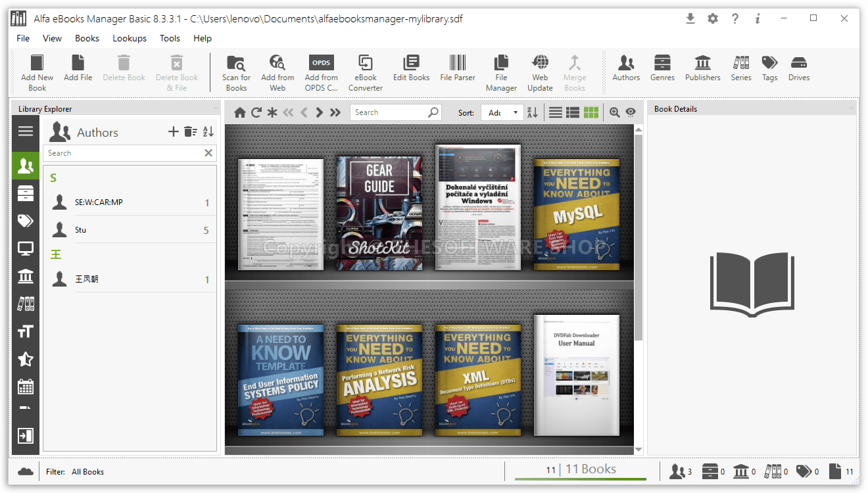The height and width of the screenshot is (493, 868).
Task: Toggle sort direction A-Z button
Action: 533,112
